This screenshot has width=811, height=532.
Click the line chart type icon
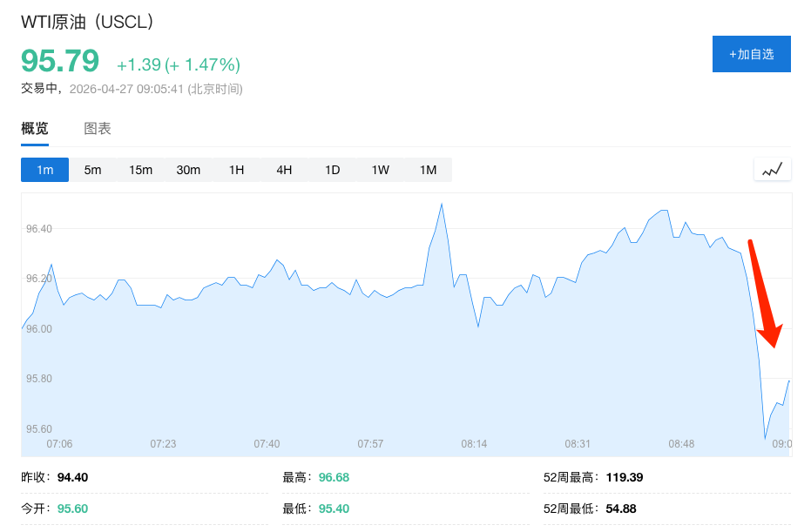pyautogui.click(x=772, y=170)
